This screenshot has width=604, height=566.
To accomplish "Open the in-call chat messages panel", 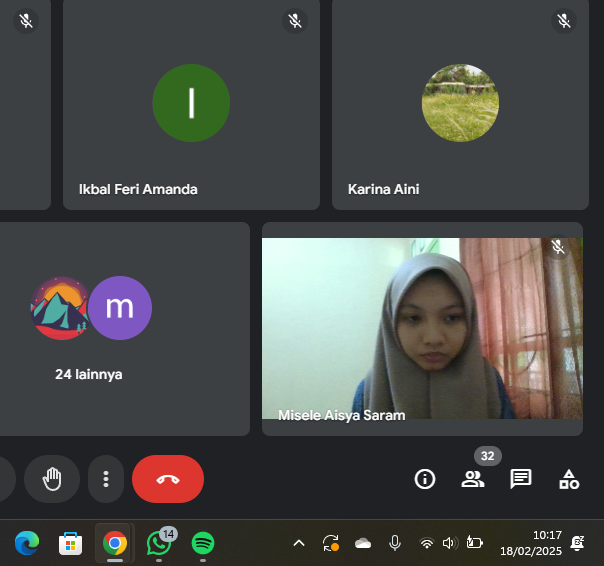I will click(x=521, y=479).
